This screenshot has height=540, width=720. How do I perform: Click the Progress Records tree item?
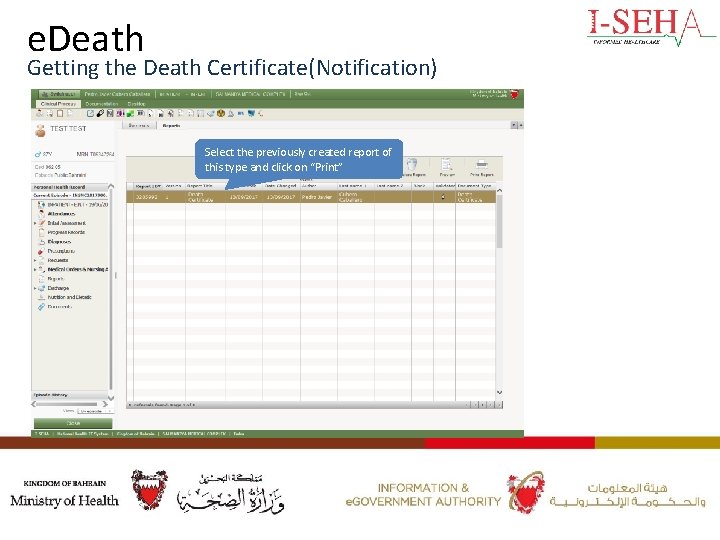(x=66, y=232)
